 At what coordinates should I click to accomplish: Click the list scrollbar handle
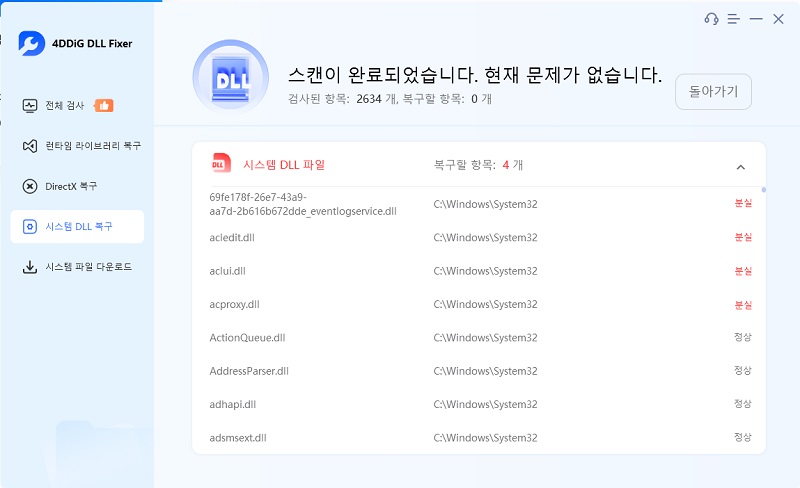click(x=764, y=189)
